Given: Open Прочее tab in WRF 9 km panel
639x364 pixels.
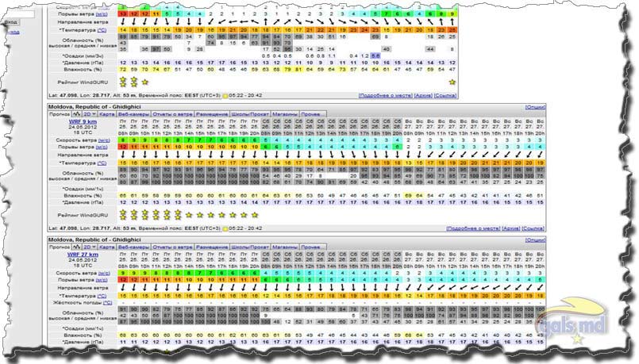Looking at the screenshot, I should (x=313, y=114).
